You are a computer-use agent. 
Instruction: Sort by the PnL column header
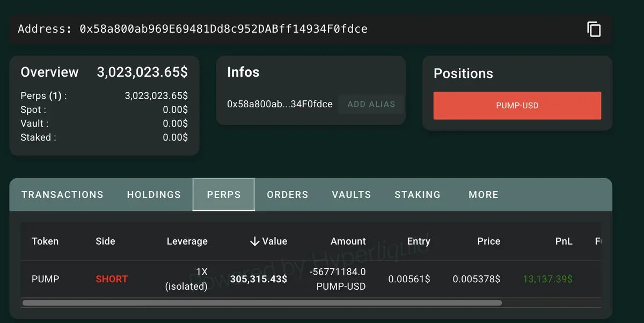(563, 241)
